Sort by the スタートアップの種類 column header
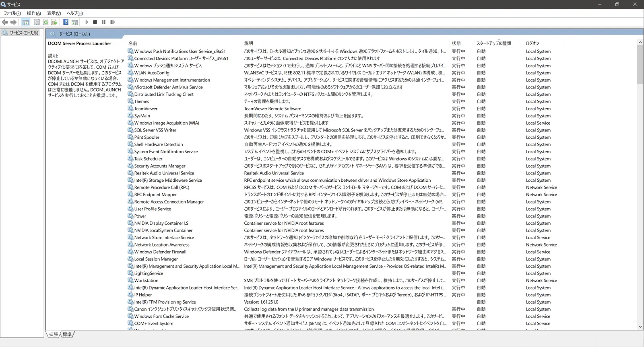The height and width of the screenshot is (347, 644). pyautogui.click(x=494, y=43)
